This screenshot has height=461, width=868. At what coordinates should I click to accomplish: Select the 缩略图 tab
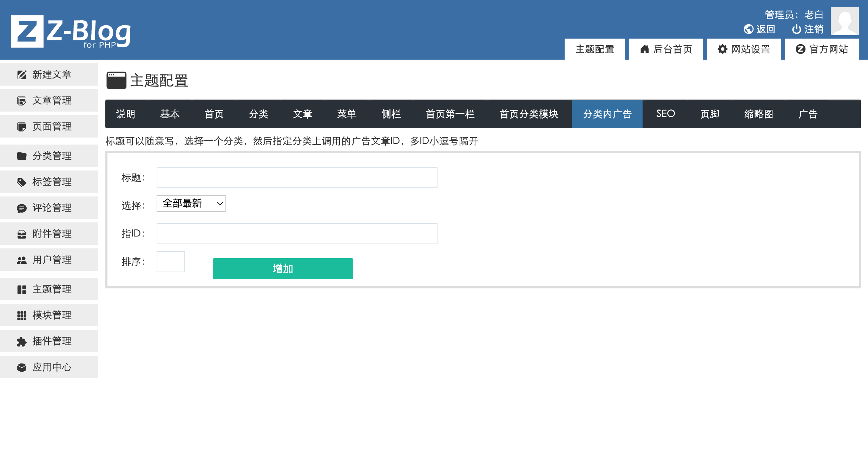[x=758, y=114]
